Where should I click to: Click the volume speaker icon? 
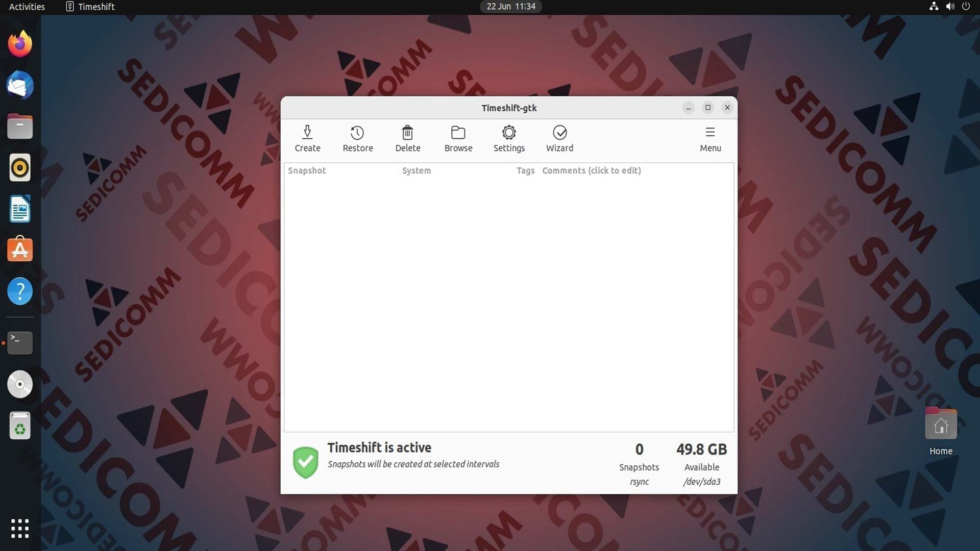pos(950,7)
